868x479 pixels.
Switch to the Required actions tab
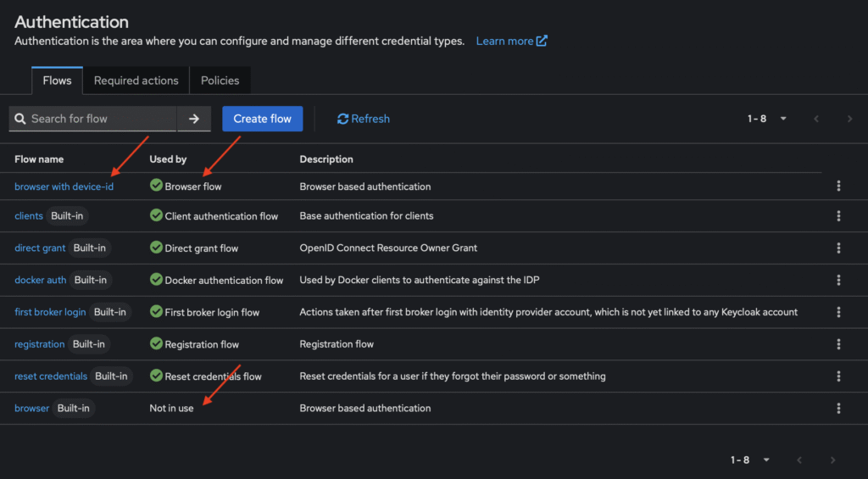[x=136, y=81]
